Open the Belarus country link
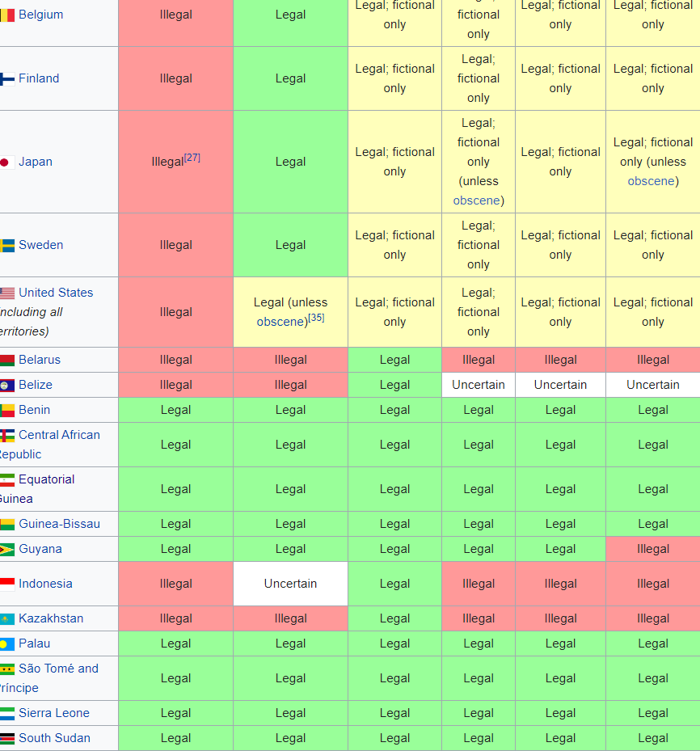Image resolution: width=700 pixels, height=751 pixels. (x=40, y=360)
